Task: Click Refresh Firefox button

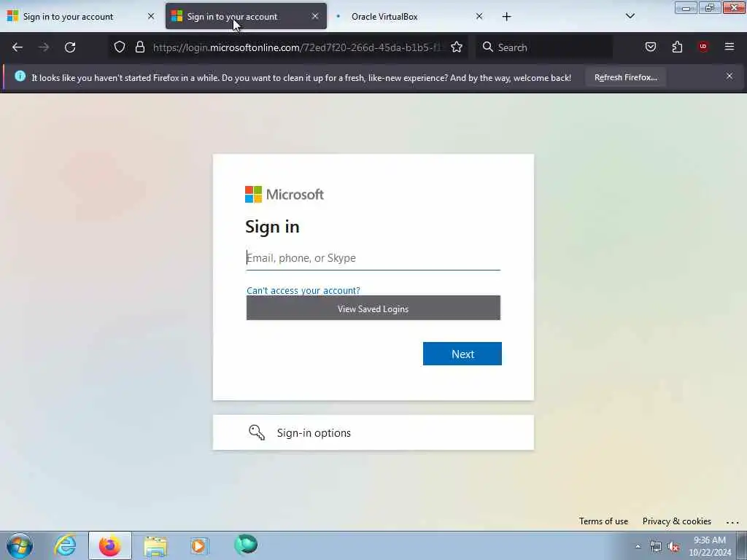Action: (625, 77)
